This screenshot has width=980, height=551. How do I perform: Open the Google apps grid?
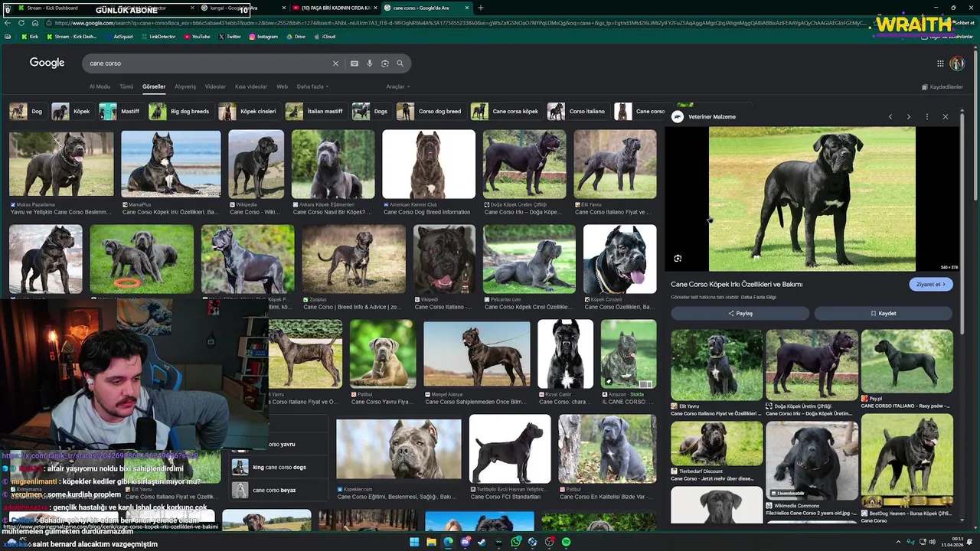pyautogui.click(x=940, y=64)
